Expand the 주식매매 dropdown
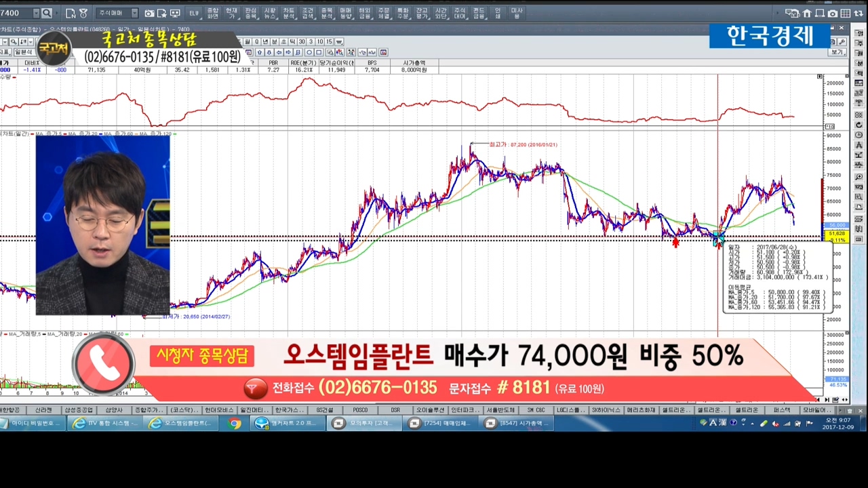This screenshot has height=488, width=868. click(134, 13)
